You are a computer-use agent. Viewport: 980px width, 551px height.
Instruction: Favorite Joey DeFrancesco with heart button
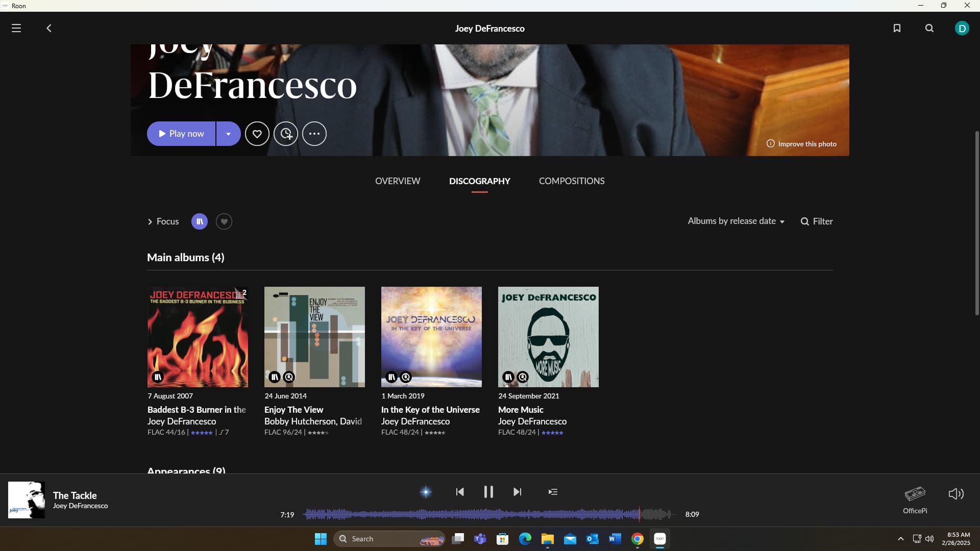[x=257, y=134]
